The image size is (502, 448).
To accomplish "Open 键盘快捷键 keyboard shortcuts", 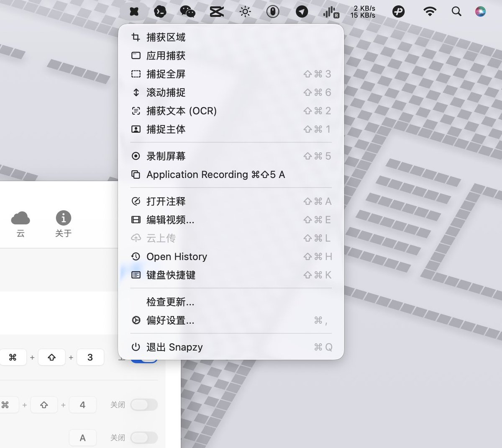I will point(231,275).
